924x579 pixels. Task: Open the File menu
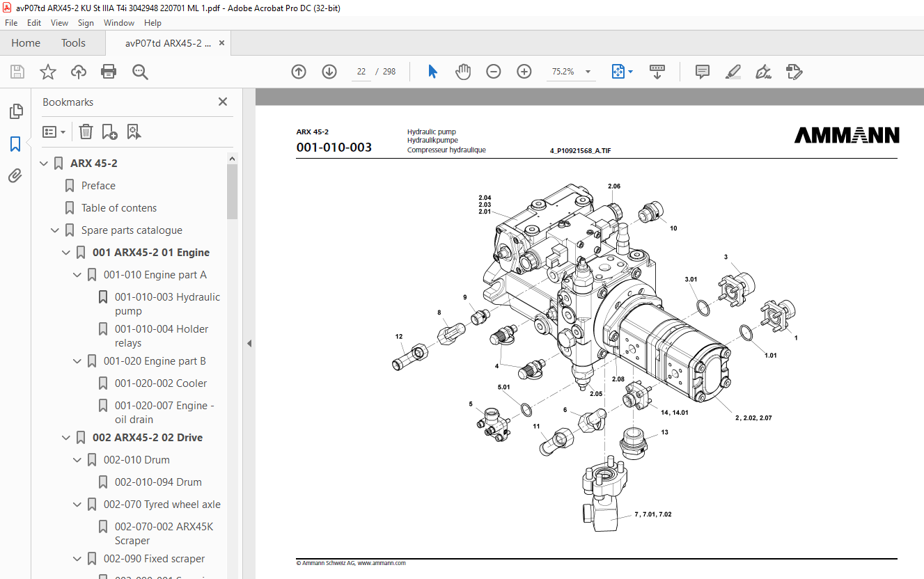11,23
